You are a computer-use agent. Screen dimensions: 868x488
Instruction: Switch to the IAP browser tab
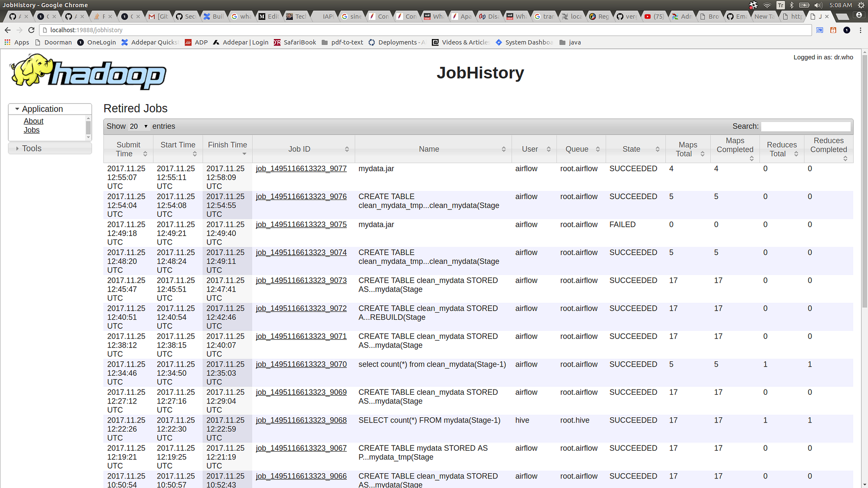click(328, 16)
